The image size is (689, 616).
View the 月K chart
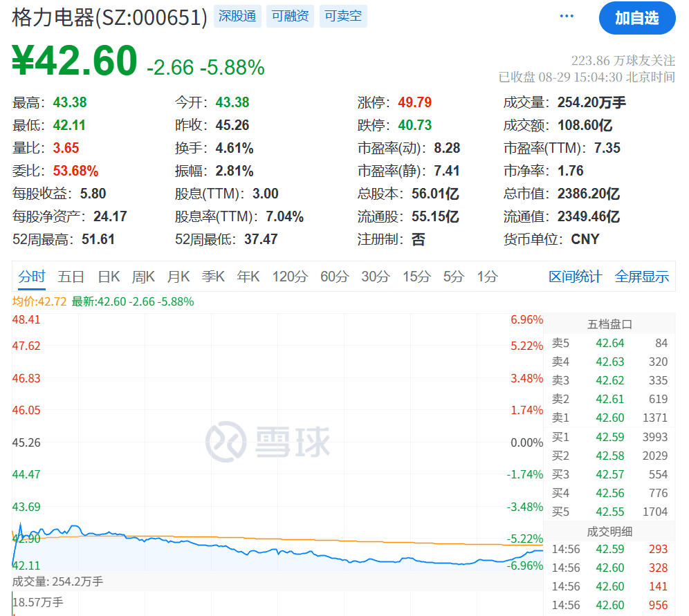(x=178, y=276)
